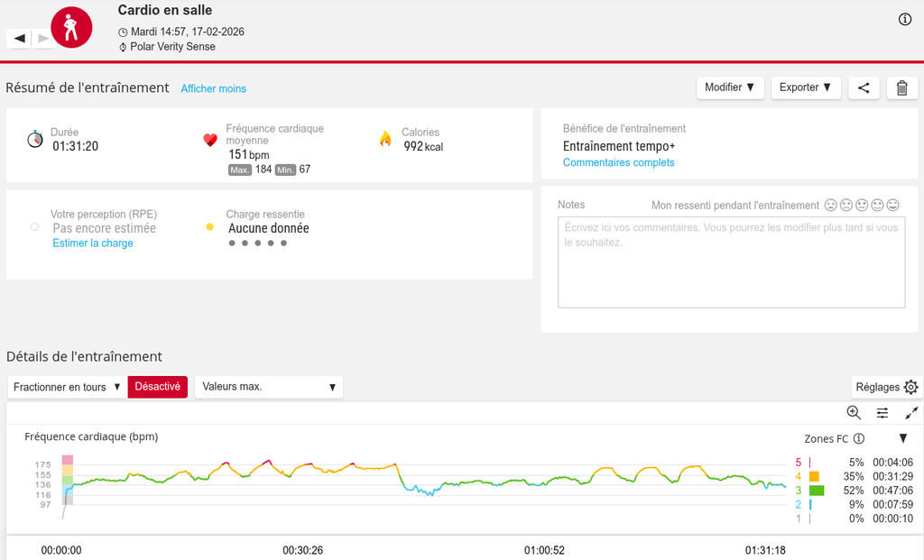Image resolution: width=924 pixels, height=560 pixels.
Task: Share this training via the share icon
Action: pos(864,87)
